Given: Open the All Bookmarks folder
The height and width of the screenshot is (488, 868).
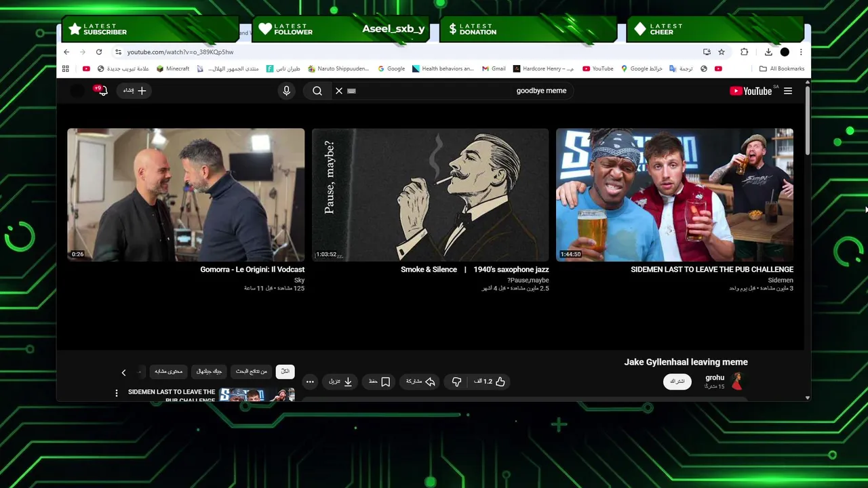Looking at the screenshot, I should pos(782,68).
